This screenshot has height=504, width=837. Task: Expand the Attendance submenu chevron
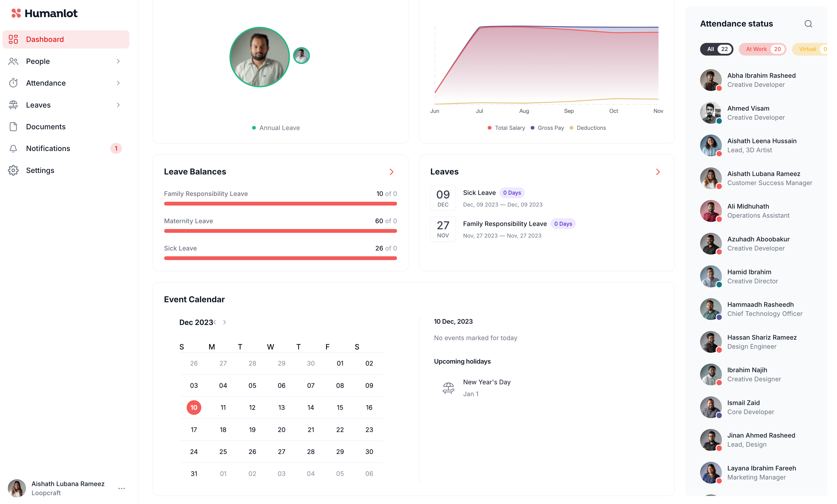pos(118,83)
